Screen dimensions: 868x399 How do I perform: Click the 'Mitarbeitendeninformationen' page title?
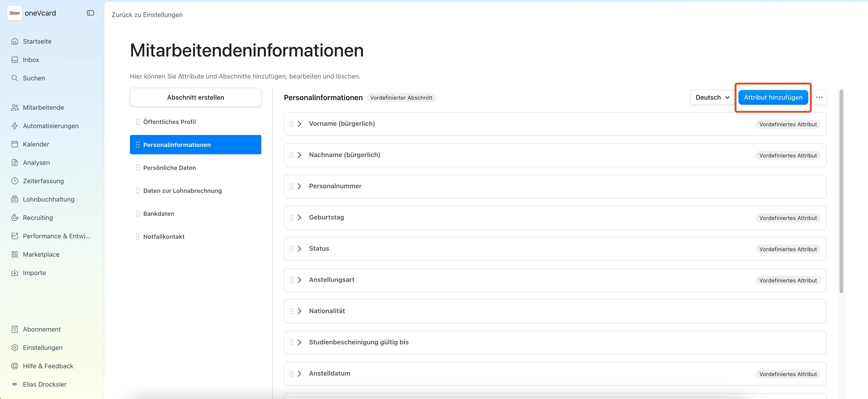click(x=247, y=50)
